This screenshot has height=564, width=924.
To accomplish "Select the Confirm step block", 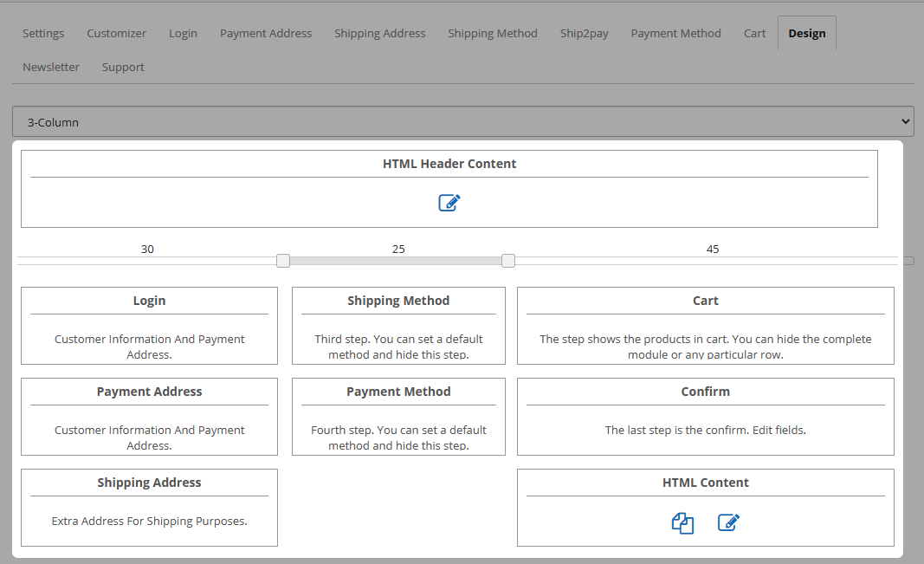I will tap(705, 416).
